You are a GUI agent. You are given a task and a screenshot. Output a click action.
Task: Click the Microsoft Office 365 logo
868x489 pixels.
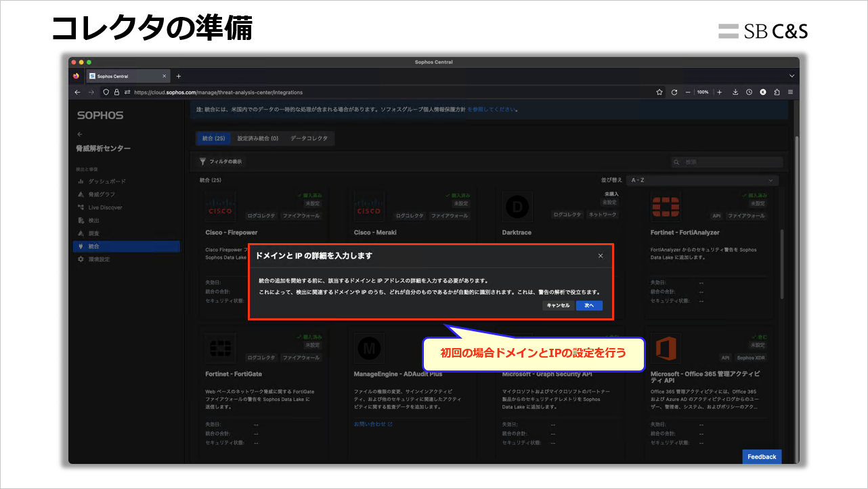click(x=666, y=348)
